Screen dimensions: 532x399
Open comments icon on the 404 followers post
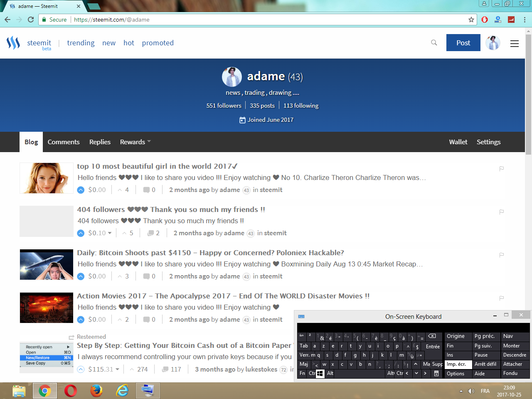150,233
